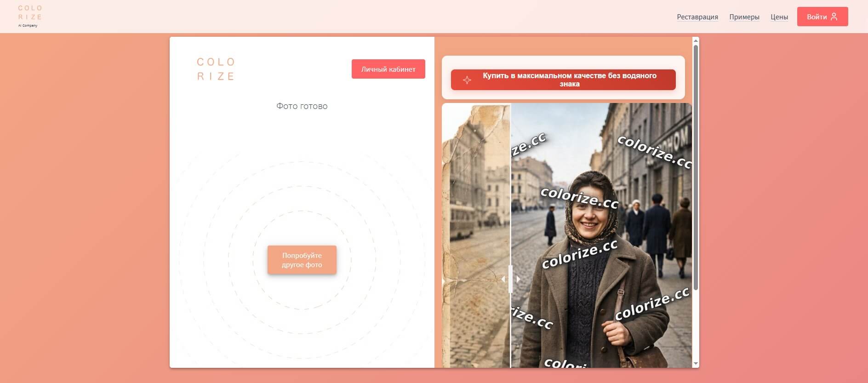Click the Colorize logo inside the white panel
This screenshot has width=868, height=383.
click(216, 69)
